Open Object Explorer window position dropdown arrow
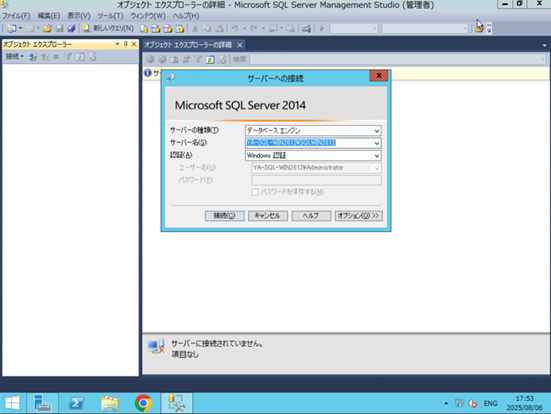The height and width of the screenshot is (414, 551). coord(117,44)
